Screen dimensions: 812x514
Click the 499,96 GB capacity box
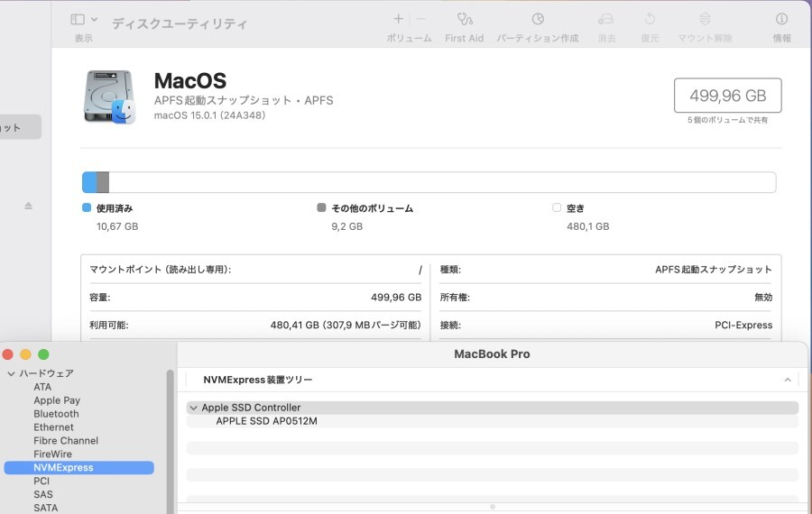pyautogui.click(x=727, y=96)
